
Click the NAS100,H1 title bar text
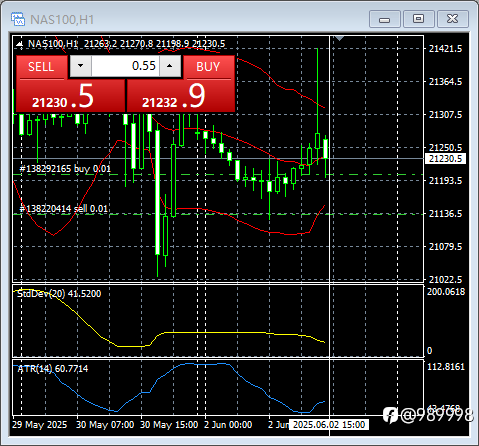pos(62,20)
